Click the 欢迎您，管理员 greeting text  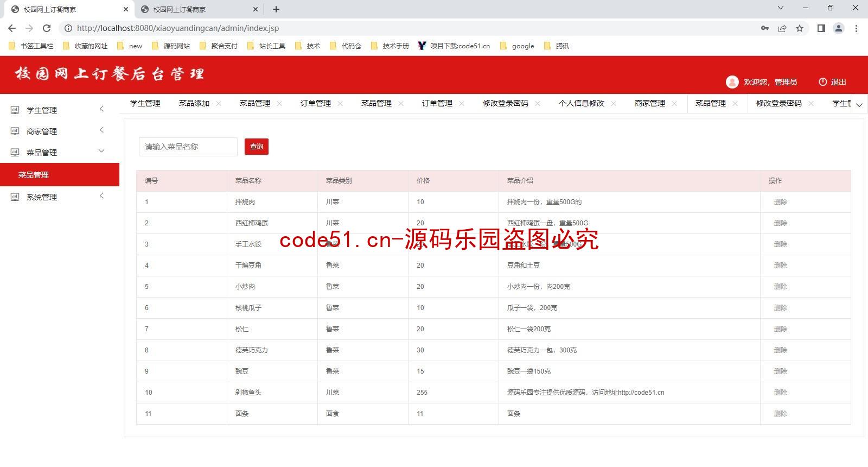pyautogui.click(x=770, y=82)
